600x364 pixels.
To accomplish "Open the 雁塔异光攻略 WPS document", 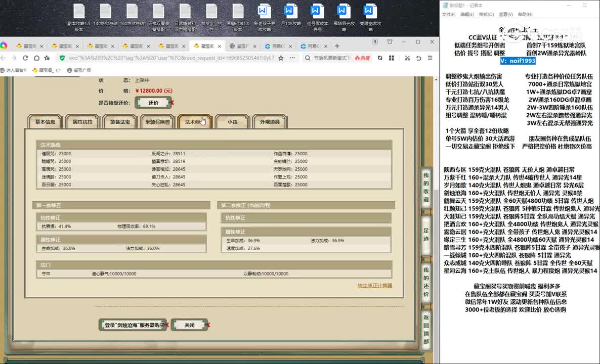I will (x=344, y=17).
